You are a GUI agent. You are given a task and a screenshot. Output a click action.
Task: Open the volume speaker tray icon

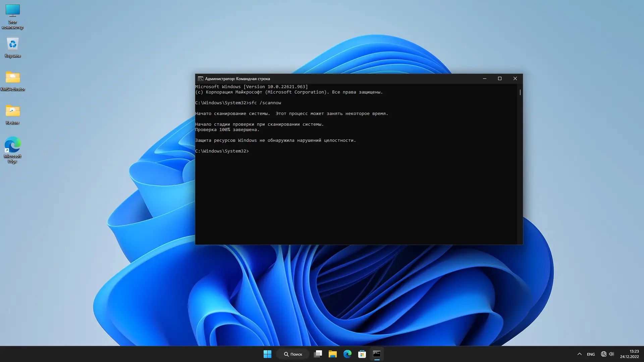(611, 354)
